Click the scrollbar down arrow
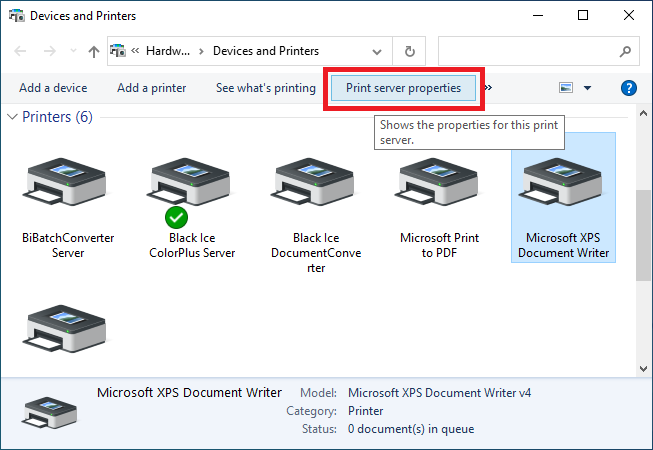 coord(643,368)
